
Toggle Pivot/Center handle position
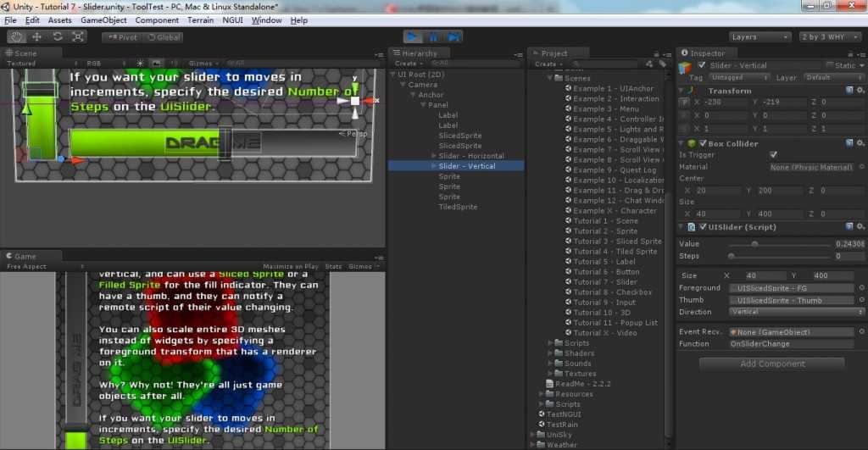point(122,37)
